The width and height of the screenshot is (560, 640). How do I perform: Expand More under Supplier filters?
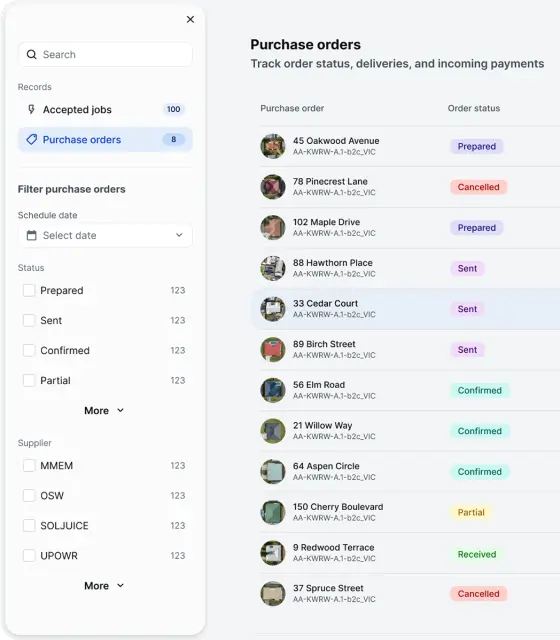104,586
